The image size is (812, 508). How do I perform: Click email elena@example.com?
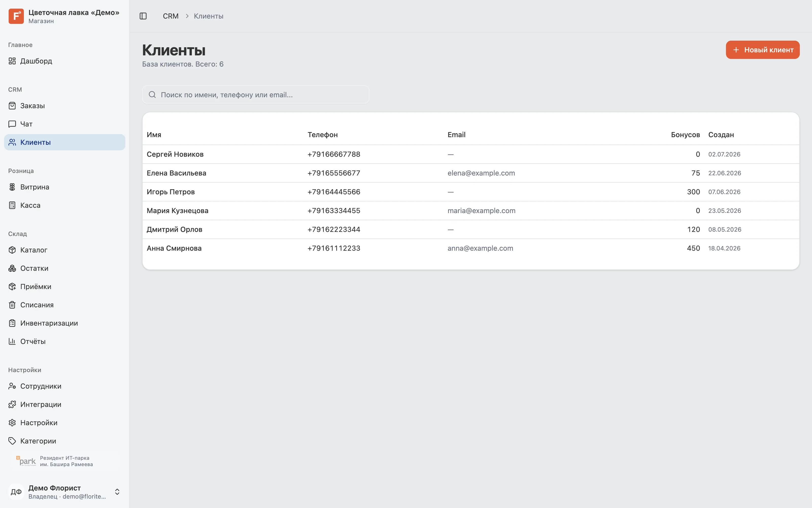[481, 173]
